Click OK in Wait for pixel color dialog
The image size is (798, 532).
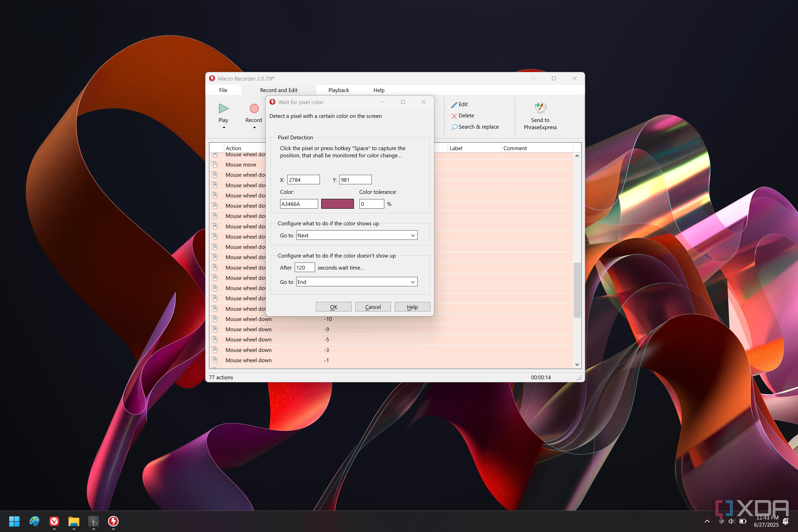pyautogui.click(x=334, y=307)
